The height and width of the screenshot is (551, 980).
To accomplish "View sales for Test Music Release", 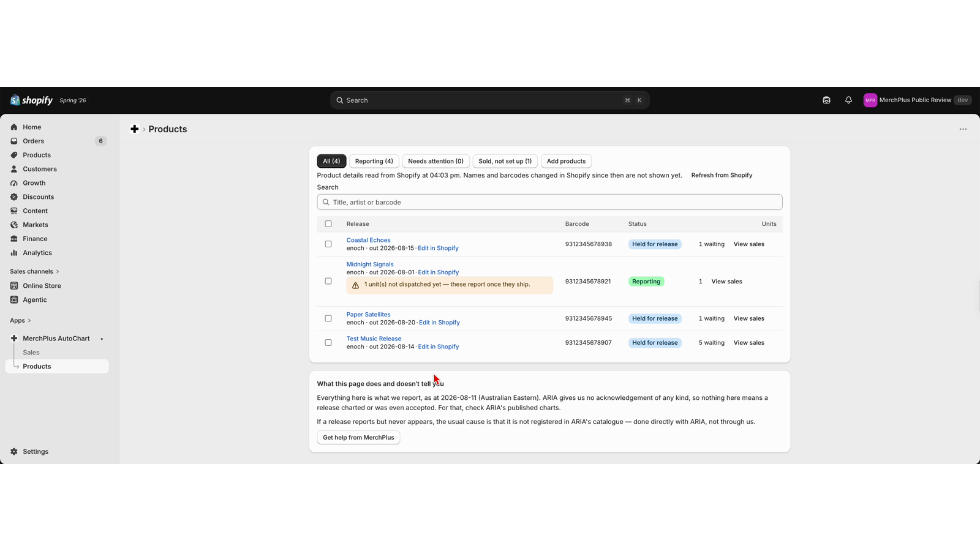I will (749, 343).
